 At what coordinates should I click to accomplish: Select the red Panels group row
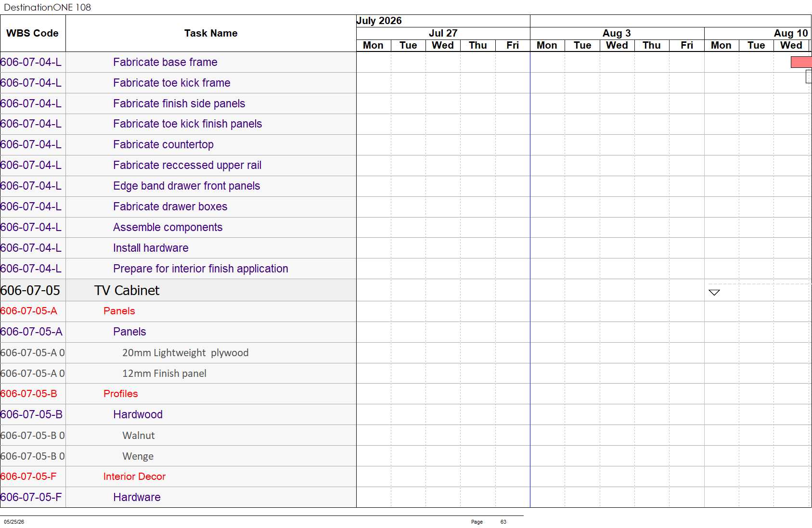(x=178, y=311)
